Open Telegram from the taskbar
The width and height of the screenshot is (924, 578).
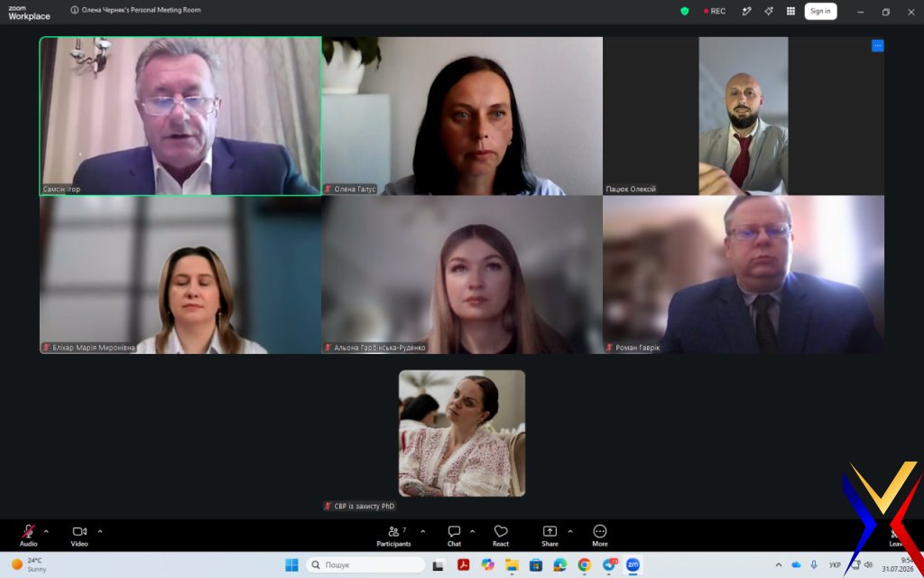tap(609, 565)
